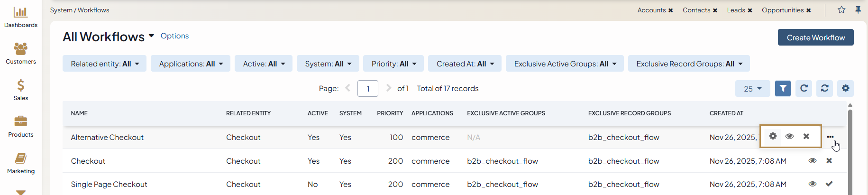Open the Customers sidebar section
This screenshot has width=868, height=195.
click(20, 53)
